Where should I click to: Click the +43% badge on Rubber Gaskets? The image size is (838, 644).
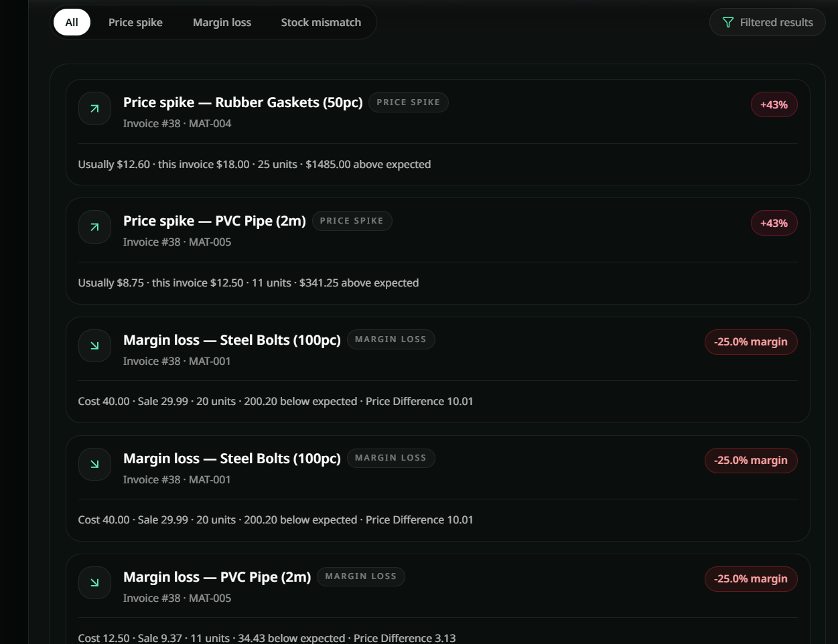coord(774,104)
